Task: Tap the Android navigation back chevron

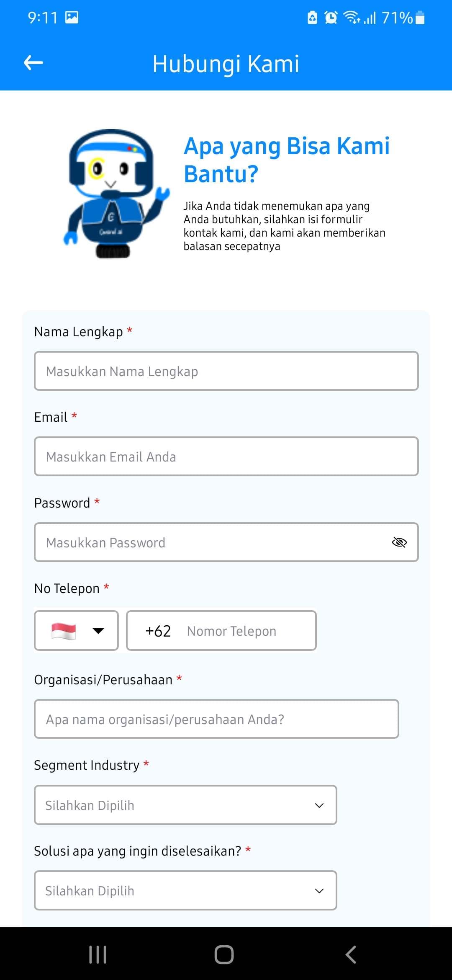Action: 351,954
